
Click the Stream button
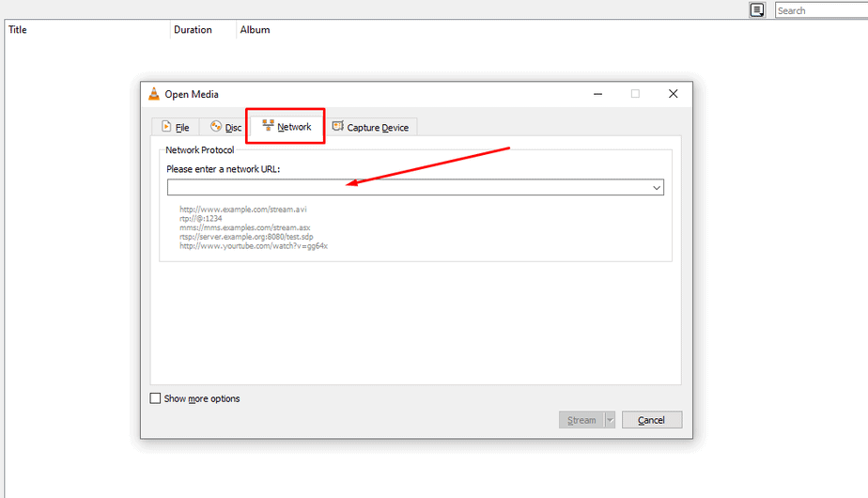click(581, 420)
